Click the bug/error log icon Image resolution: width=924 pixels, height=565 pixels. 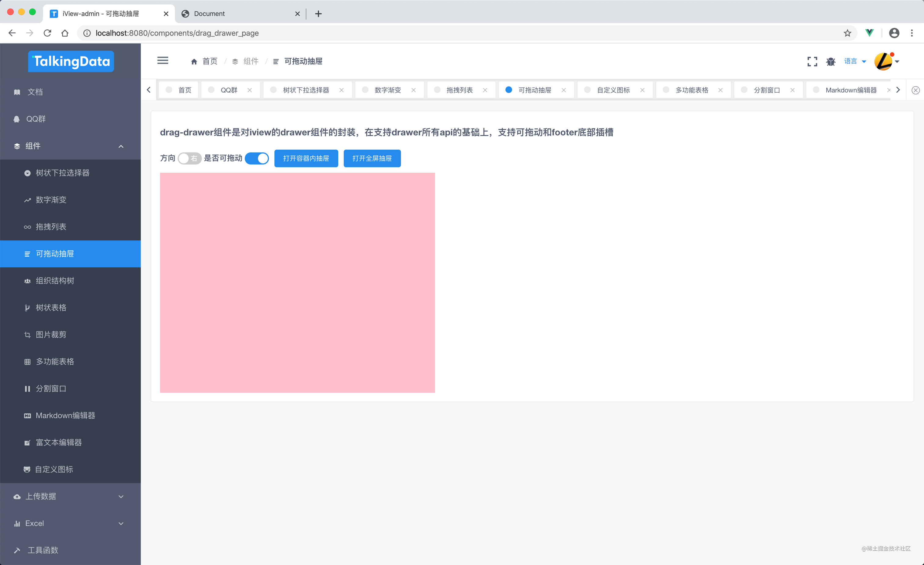click(831, 61)
